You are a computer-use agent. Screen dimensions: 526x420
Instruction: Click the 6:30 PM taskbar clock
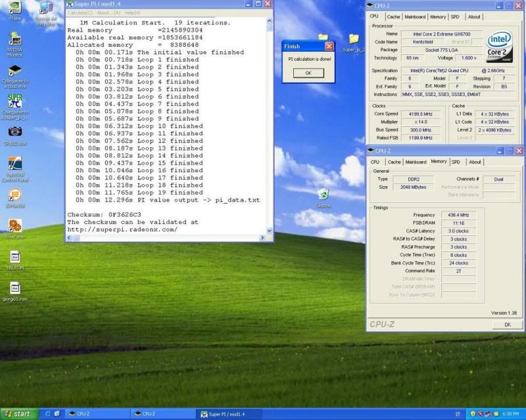[511, 414]
